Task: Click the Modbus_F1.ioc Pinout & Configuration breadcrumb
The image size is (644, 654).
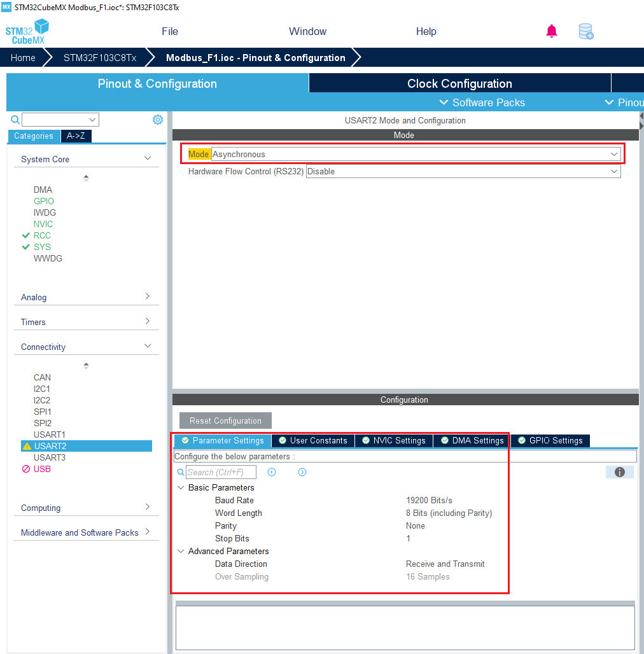Action: coord(255,57)
